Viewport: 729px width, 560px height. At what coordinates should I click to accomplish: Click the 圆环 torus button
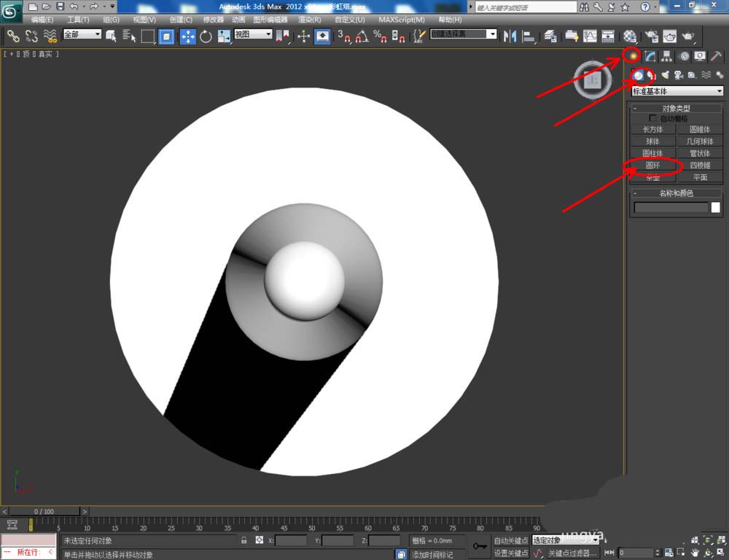652,166
